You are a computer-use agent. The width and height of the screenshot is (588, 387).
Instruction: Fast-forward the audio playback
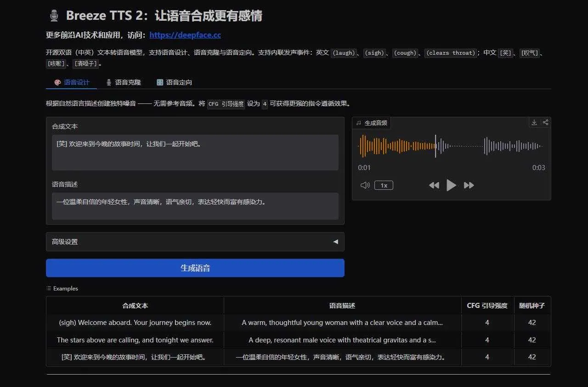pyautogui.click(x=469, y=185)
